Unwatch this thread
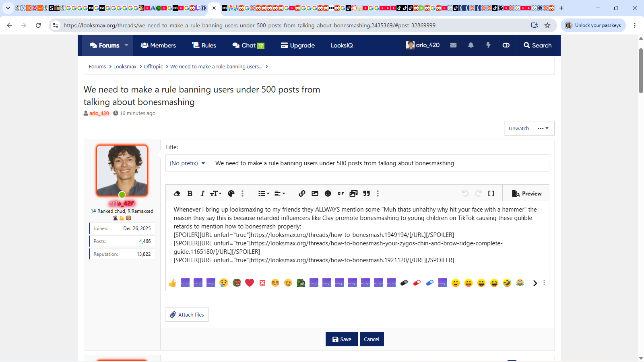The width and height of the screenshot is (644, 362). coord(519,128)
